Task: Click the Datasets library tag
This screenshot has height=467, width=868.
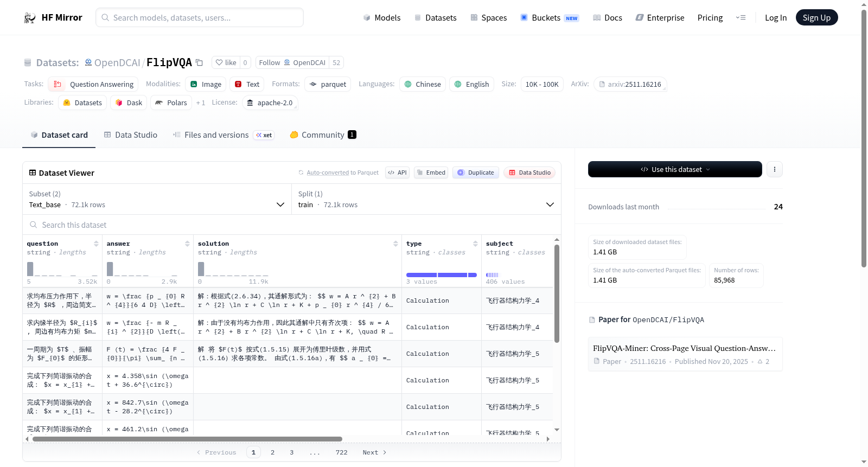Action: click(82, 103)
